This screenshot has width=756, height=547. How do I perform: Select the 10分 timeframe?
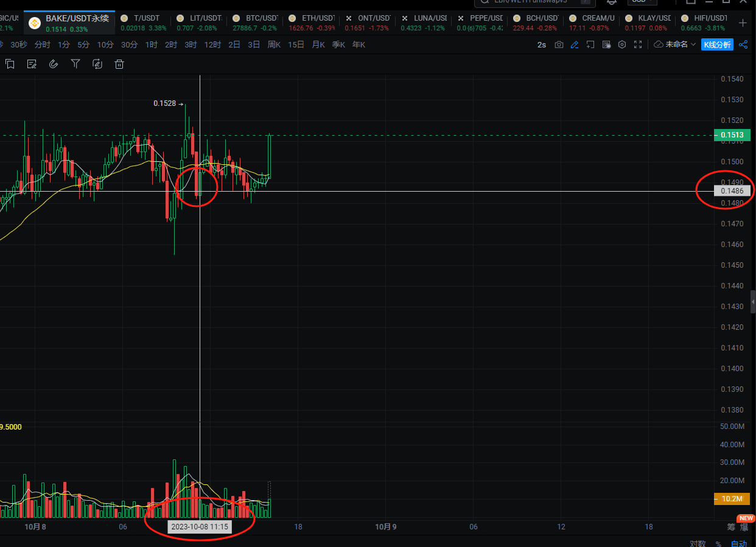(105, 44)
